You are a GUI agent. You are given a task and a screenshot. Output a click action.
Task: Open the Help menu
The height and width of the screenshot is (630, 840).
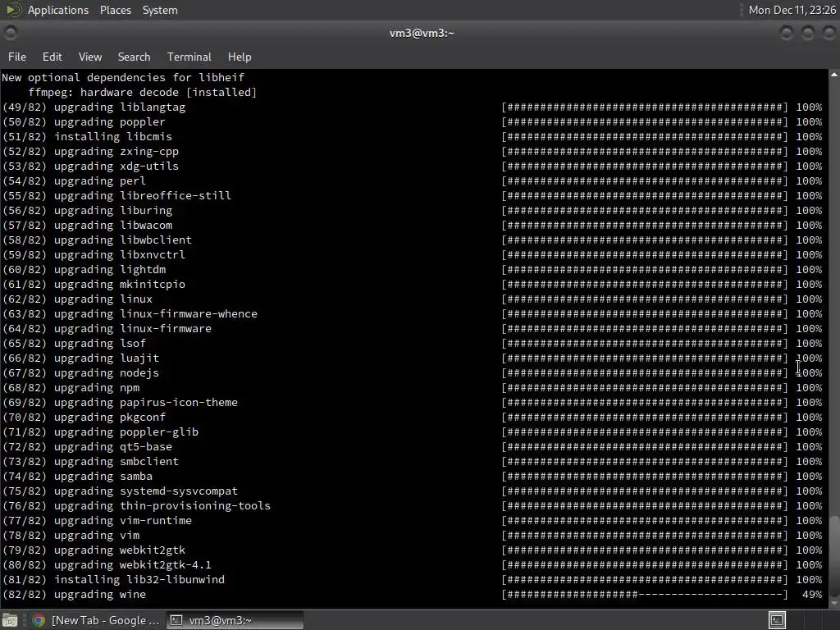pos(240,57)
